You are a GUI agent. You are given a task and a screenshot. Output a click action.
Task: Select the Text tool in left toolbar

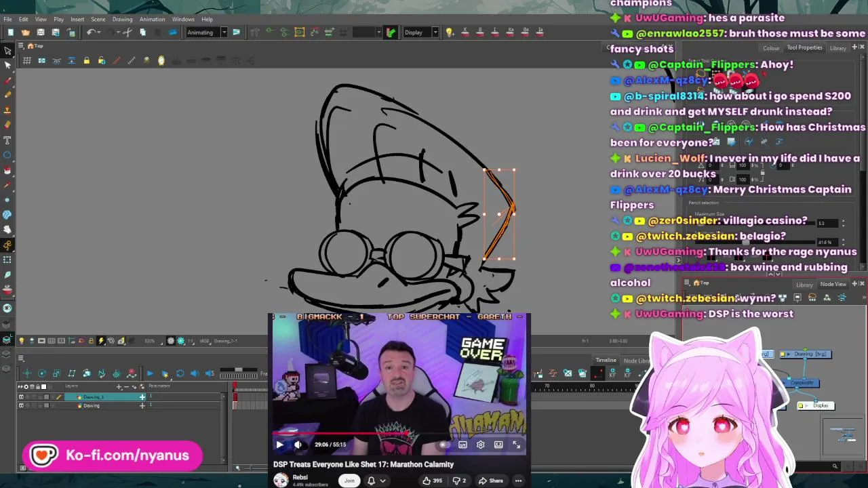pos(7,140)
